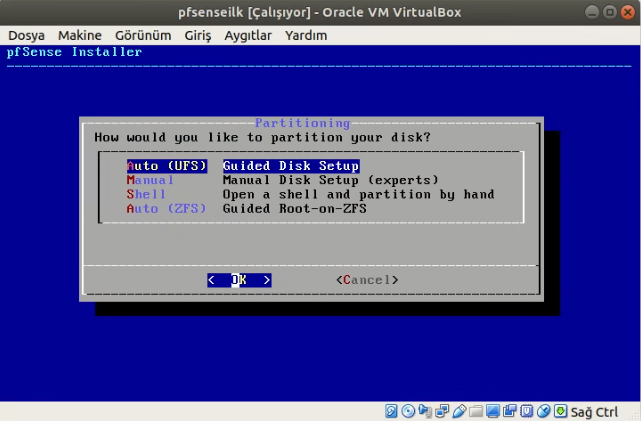Open the Giriş menu

198,36
